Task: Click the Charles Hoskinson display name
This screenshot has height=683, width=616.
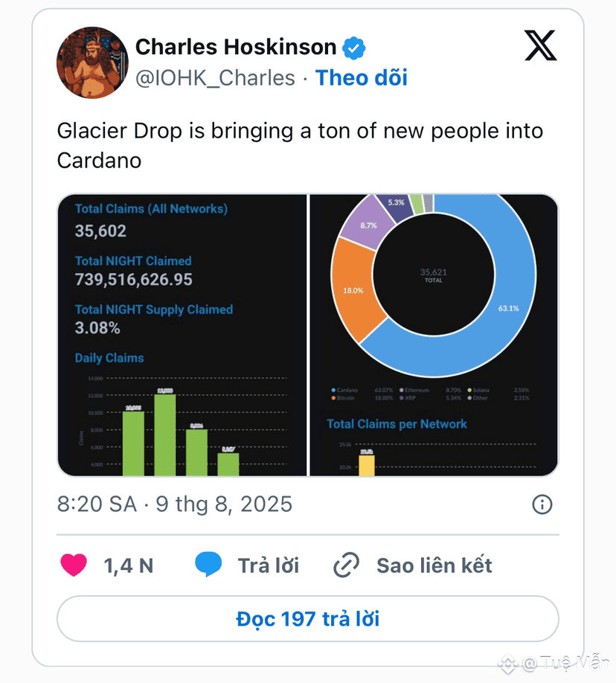Action: (x=236, y=47)
